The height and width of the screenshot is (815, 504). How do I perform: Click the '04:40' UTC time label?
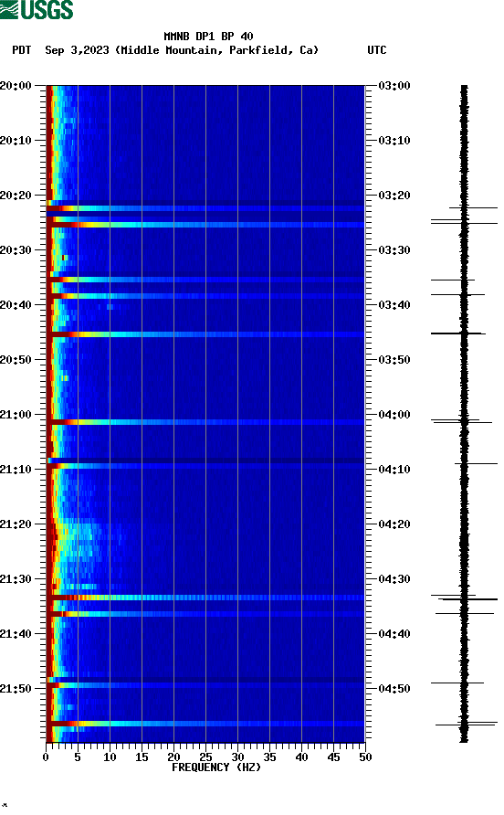(x=394, y=634)
